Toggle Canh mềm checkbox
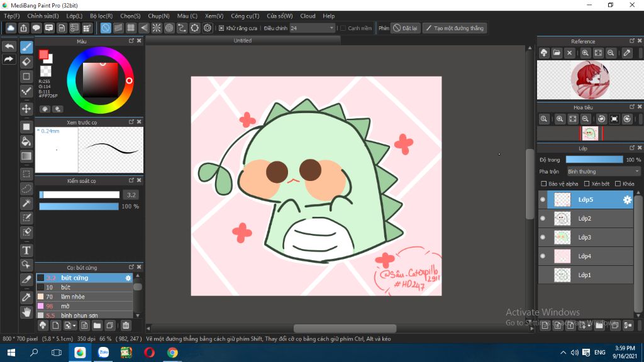The image size is (644, 362). click(x=343, y=28)
